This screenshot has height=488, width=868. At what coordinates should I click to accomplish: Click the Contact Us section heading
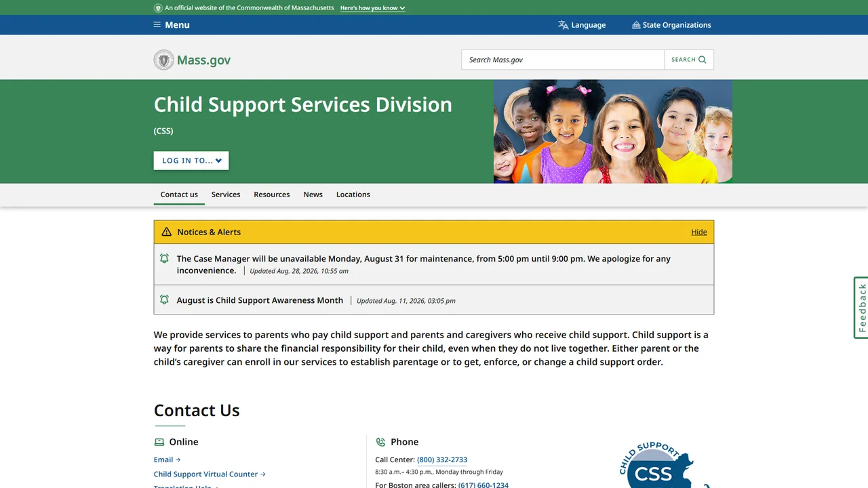coord(197,410)
